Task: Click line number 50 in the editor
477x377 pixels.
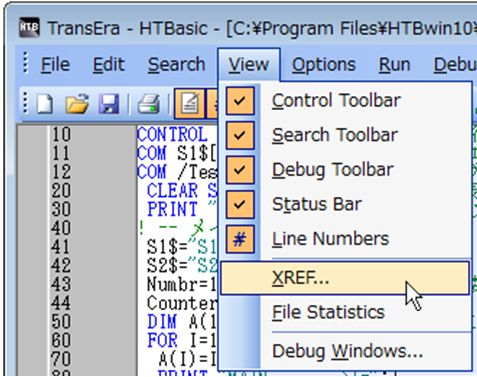Action: tap(61, 321)
